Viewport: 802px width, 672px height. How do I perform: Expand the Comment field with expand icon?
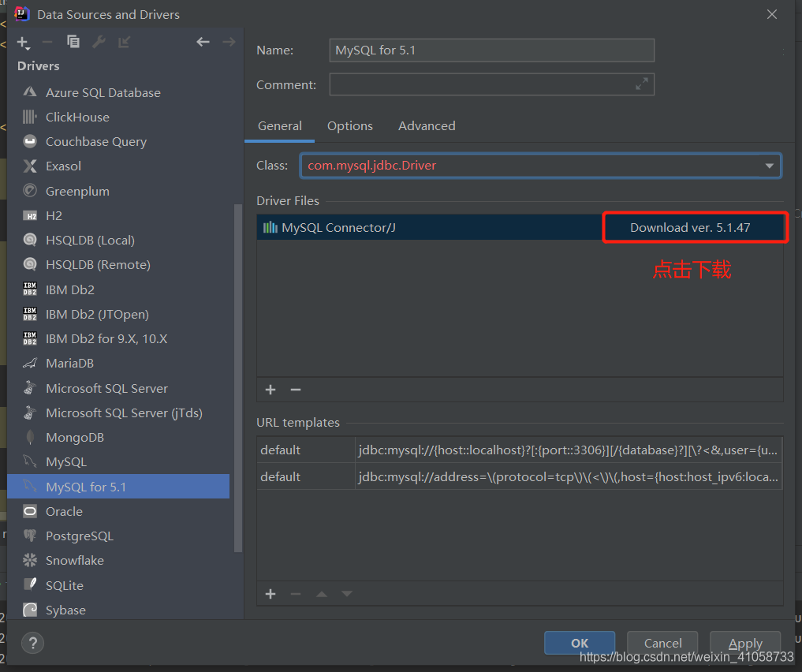641,84
